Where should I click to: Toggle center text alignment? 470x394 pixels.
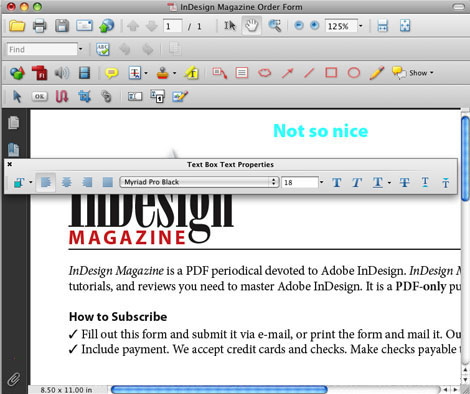click(x=67, y=182)
